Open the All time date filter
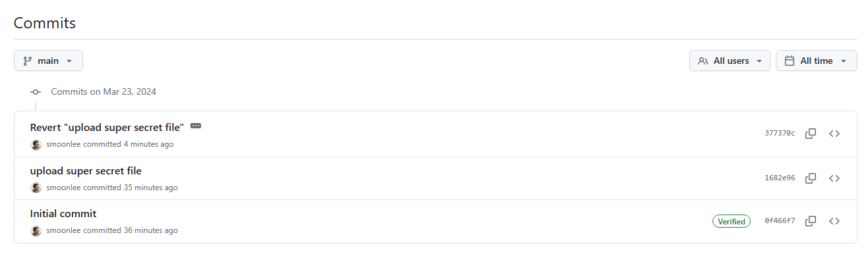This screenshot has height=256, width=868. click(x=816, y=61)
